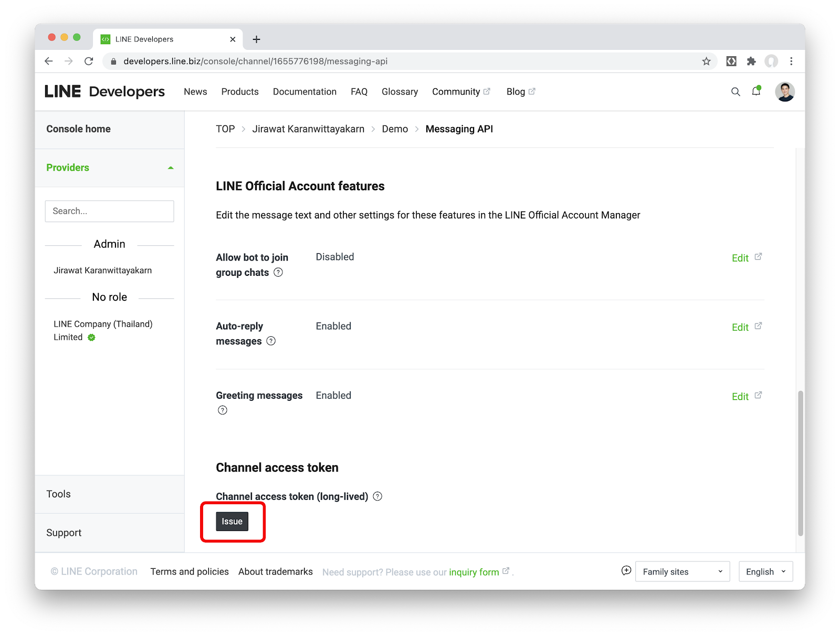Open the Community external link
This screenshot has width=840, height=636.
click(x=461, y=92)
